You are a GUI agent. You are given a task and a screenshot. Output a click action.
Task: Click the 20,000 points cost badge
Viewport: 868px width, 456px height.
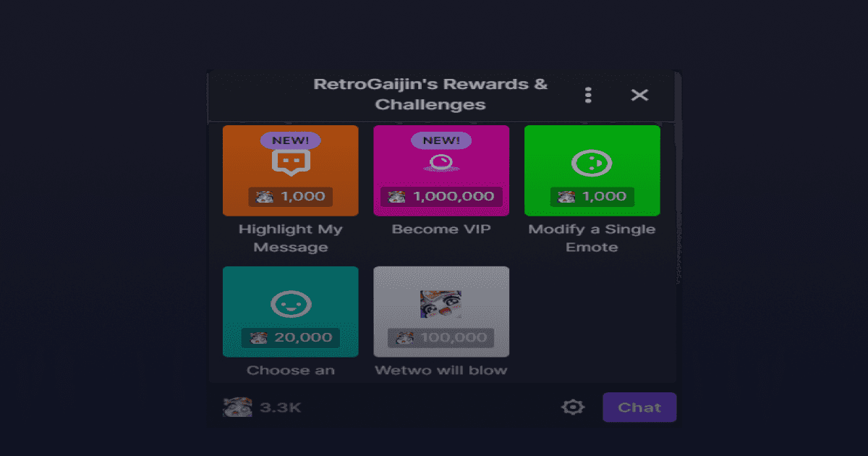[x=291, y=337]
